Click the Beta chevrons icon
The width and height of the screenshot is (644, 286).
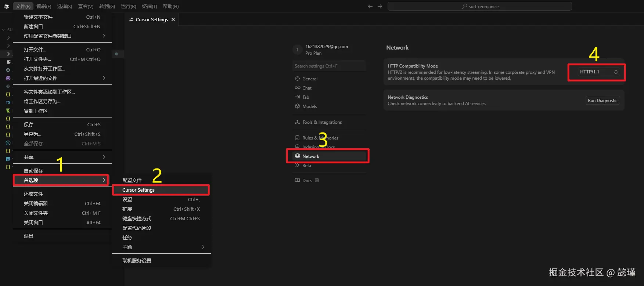point(298,165)
